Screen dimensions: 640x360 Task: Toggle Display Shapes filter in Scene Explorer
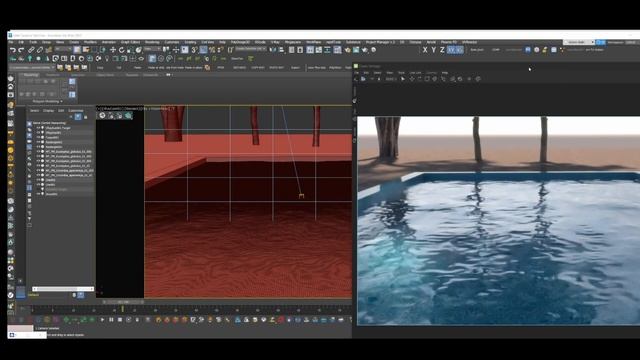[29, 129]
